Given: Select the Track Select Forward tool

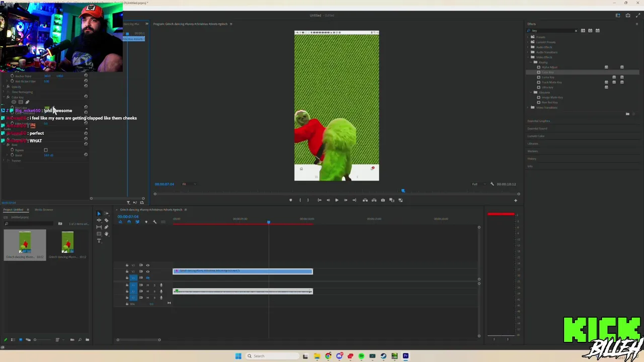Looking at the screenshot, I should pyautogui.click(x=106, y=213).
